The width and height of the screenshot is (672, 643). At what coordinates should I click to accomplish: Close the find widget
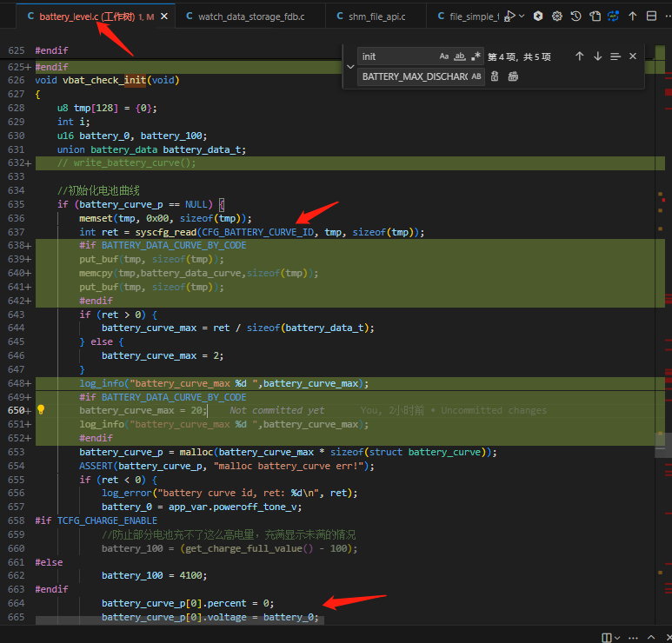point(633,56)
